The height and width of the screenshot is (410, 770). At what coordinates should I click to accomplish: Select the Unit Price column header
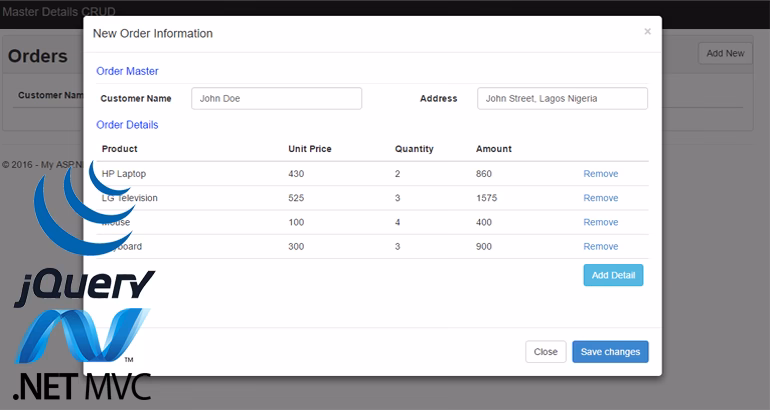pos(310,149)
